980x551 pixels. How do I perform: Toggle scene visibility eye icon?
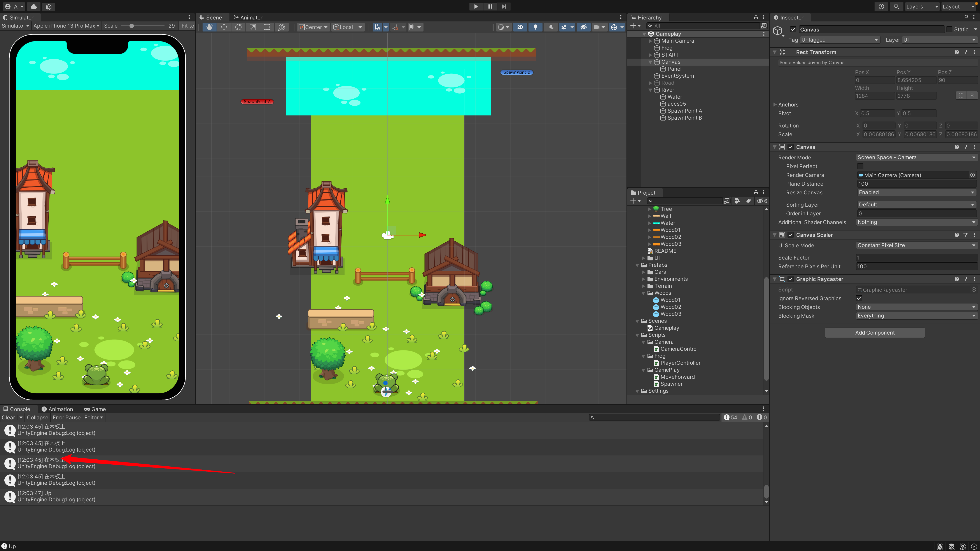pyautogui.click(x=584, y=27)
